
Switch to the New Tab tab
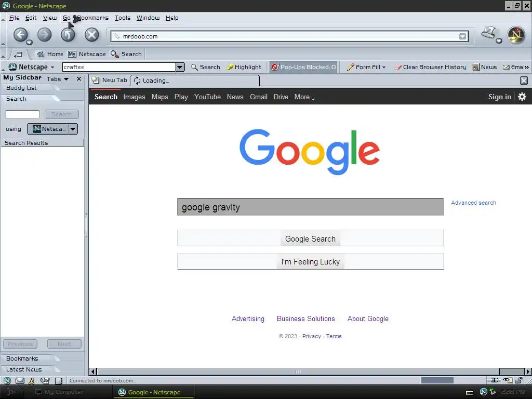[110, 80]
